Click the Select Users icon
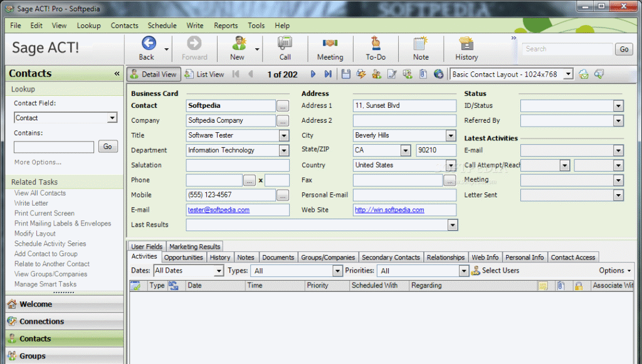Image resolution: width=642 pixels, height=364 pixels. [x=475, y=271]
